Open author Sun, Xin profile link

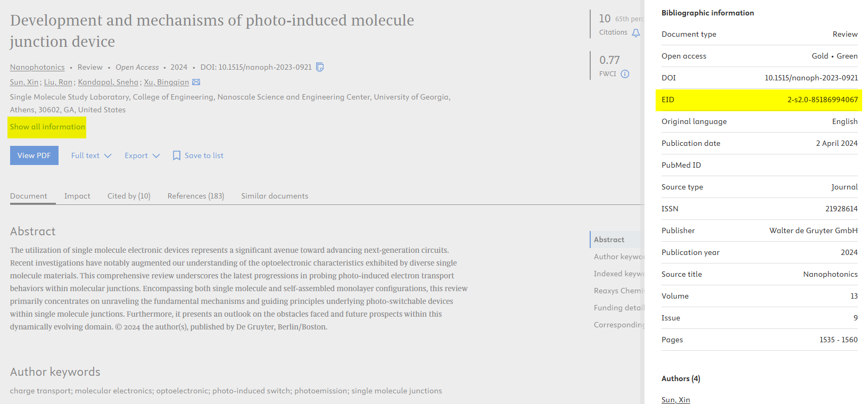point(24,82)
